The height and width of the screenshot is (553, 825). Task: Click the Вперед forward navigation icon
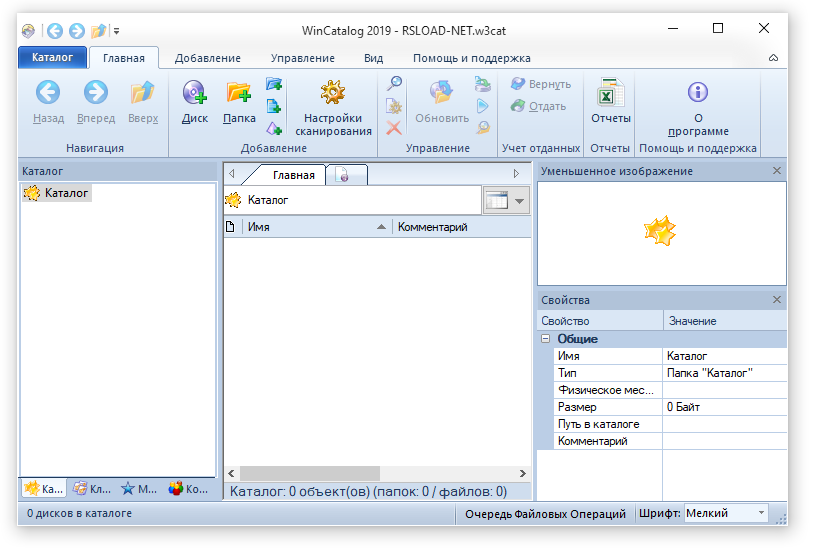(x=96, y=93)
